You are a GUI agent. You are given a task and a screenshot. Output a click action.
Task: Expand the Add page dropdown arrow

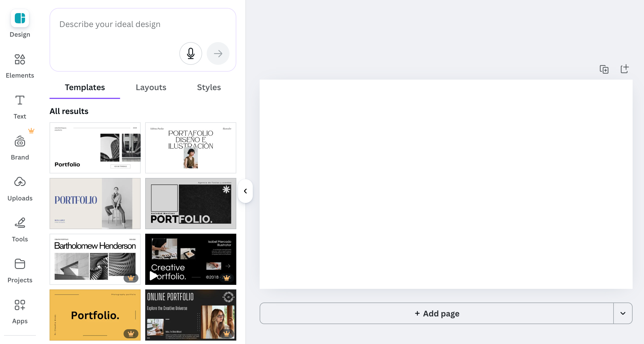[623, 313]
